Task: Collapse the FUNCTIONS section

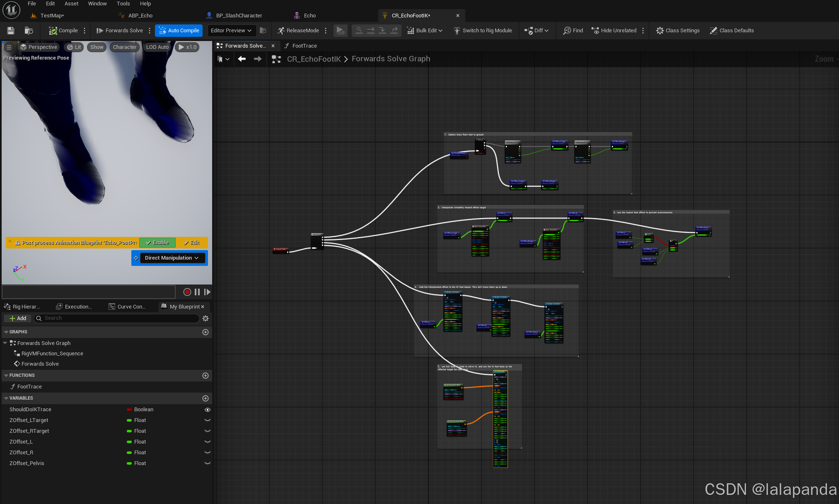Action: [x=6, y=376]
